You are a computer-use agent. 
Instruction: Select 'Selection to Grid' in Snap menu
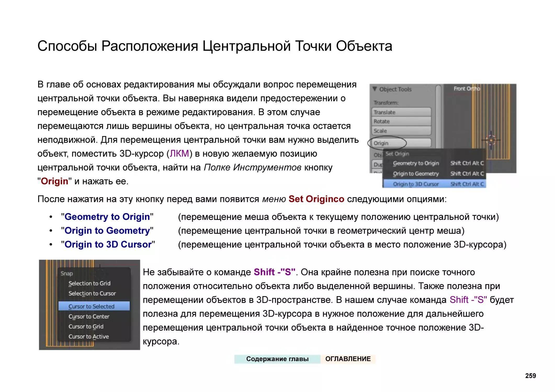pyautogui.click(x=94, y=283)
